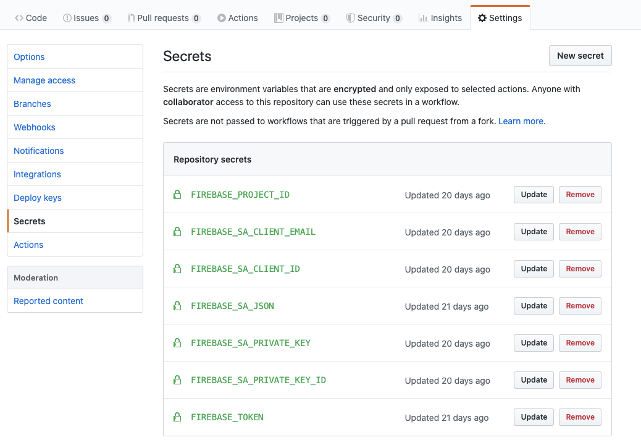Screen dimensions: 641x440
Task: Select the Settings tab
Action: click(500, 18)
